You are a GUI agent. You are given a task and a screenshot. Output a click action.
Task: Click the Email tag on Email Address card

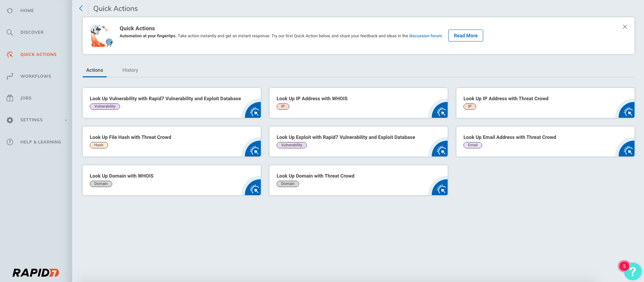(473, 145)
